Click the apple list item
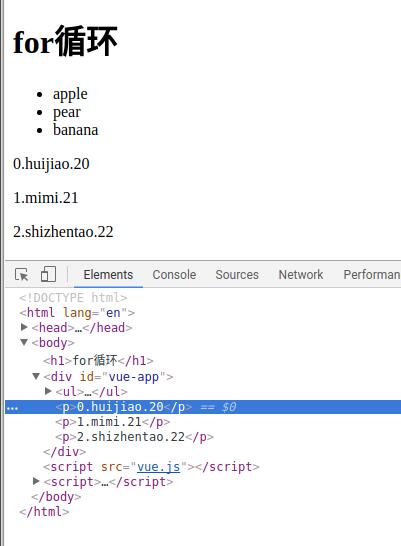Viewport: 401px width, 546px height. (x=70, y=94)
